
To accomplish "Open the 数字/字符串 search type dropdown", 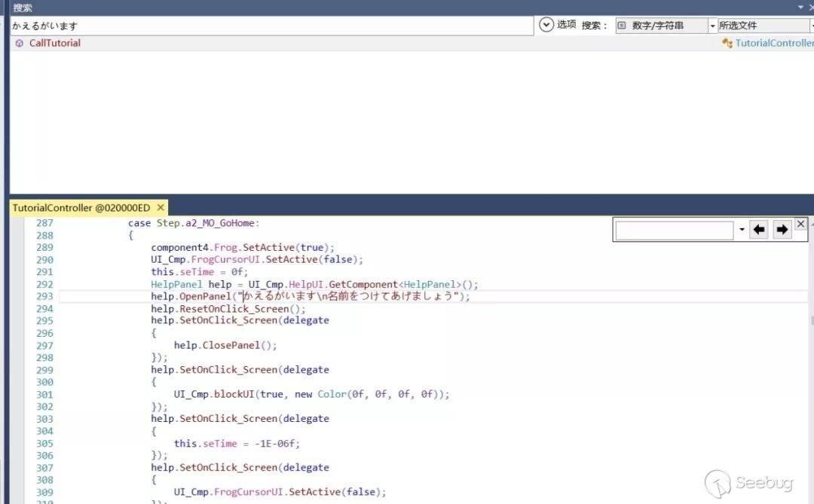I will click(x=661, y=26).
